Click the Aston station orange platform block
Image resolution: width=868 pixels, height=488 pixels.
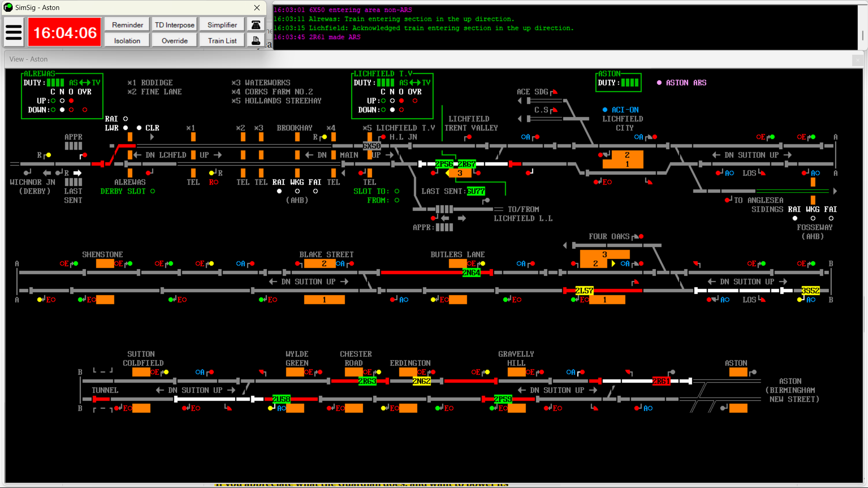tap(738, 372)
